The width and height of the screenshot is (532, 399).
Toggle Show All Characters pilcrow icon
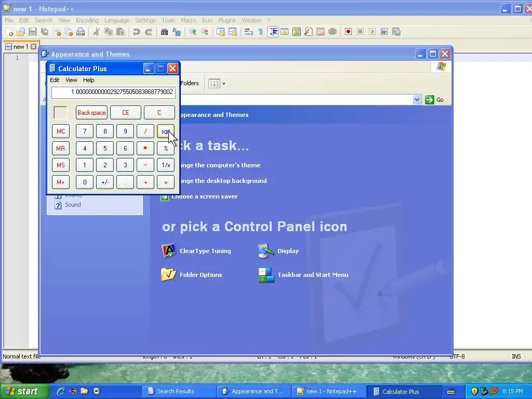261,32
